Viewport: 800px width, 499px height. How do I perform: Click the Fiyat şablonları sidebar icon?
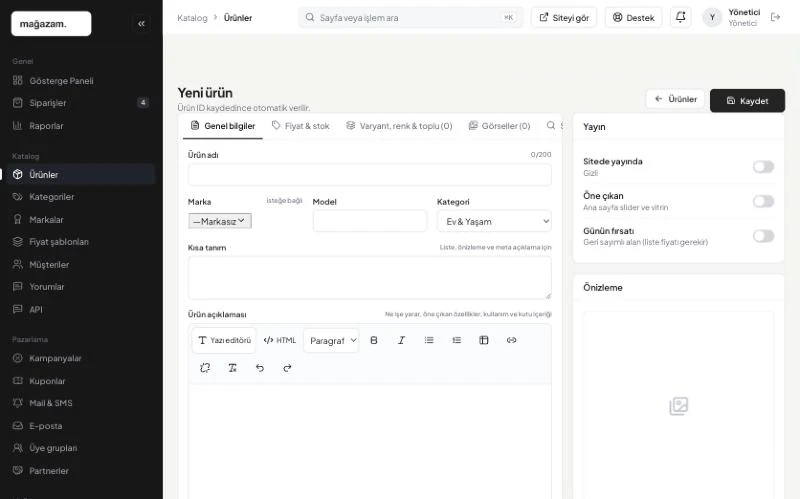18,242
